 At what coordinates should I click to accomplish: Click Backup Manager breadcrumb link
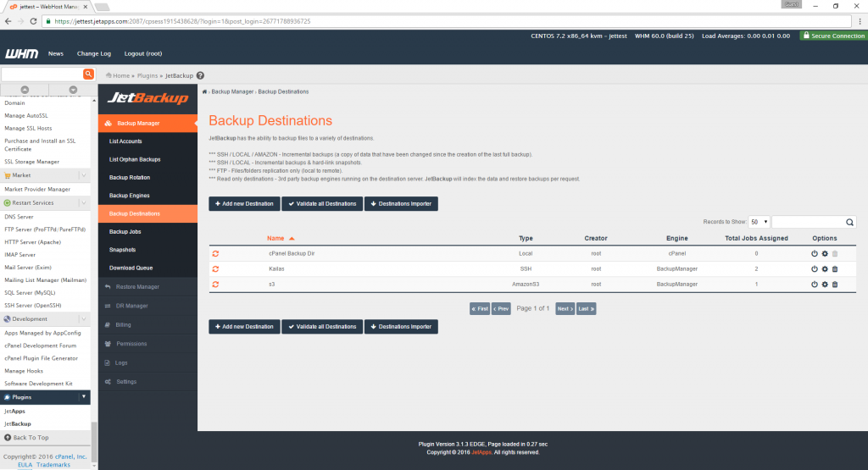click(x=232, y=91)
